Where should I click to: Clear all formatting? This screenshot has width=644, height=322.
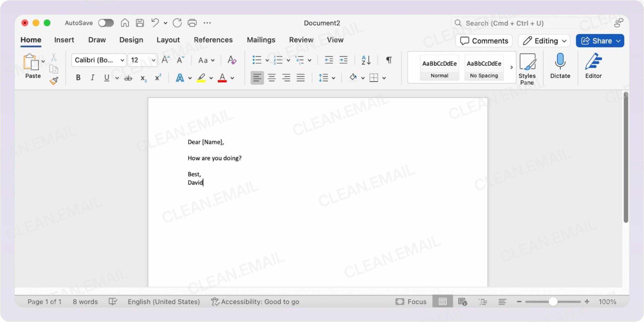tap(232, 60)
